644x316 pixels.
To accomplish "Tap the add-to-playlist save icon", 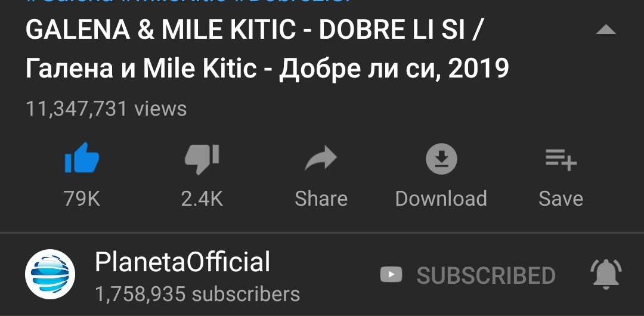I will coord(561,159).
